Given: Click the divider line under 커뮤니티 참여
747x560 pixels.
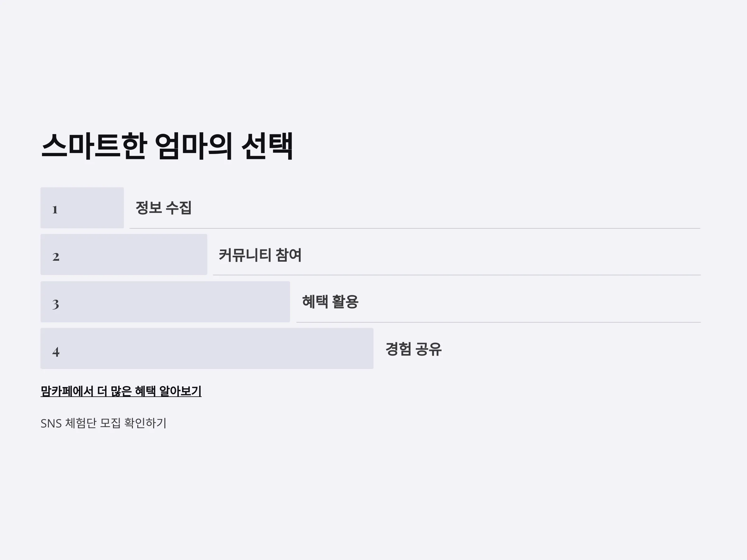Looking at the screenshot, I should [x=457, y=275].
